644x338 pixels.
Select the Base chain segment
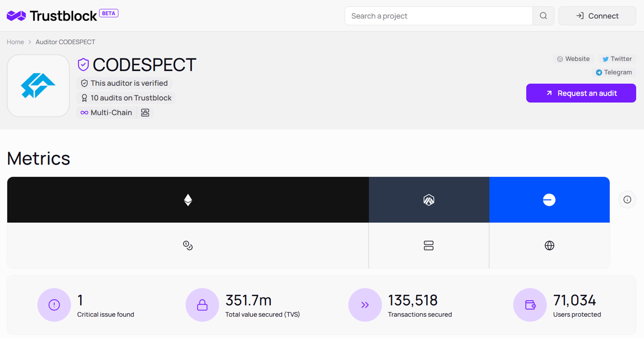549,200
